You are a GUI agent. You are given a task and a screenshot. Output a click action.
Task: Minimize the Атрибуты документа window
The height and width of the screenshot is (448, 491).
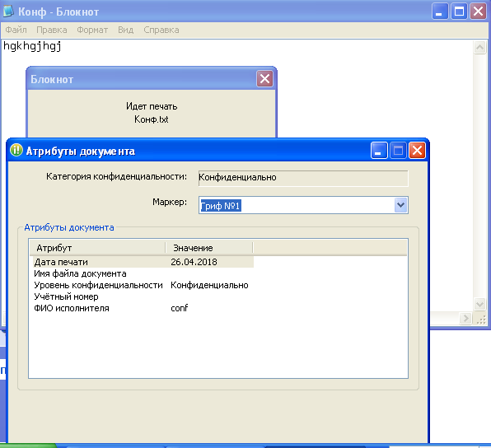tap(379, 151)
